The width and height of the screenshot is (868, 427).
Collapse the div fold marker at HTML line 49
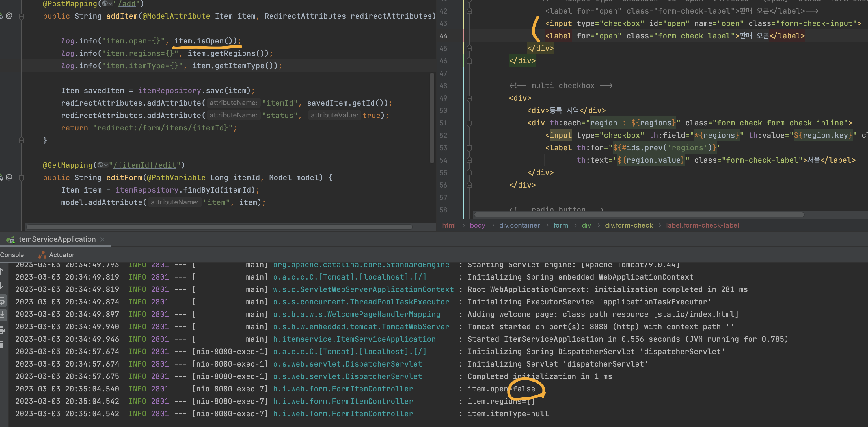pyautogui.click(x=469, y=98)
